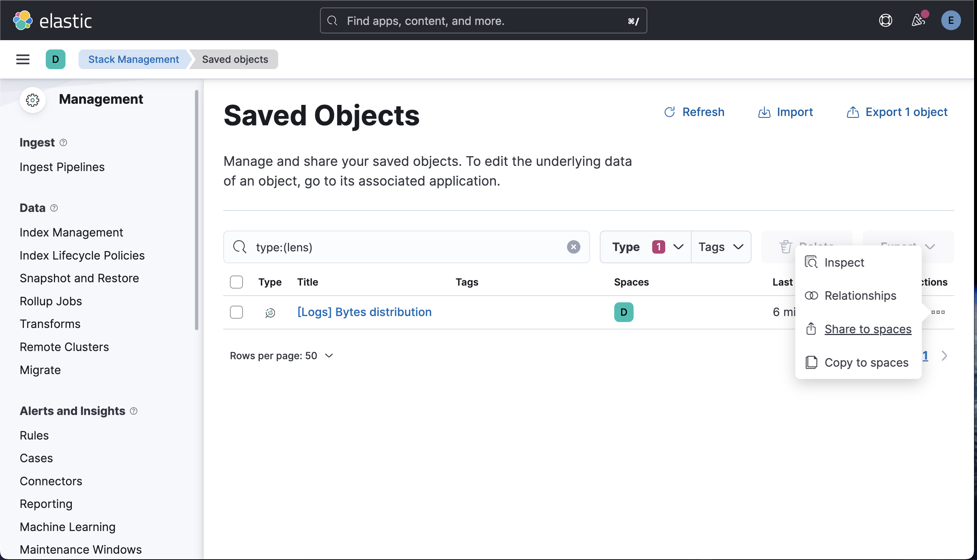Click the settings gear beside Management
This screenshot has width=977, height=560.
click(33, 100)
